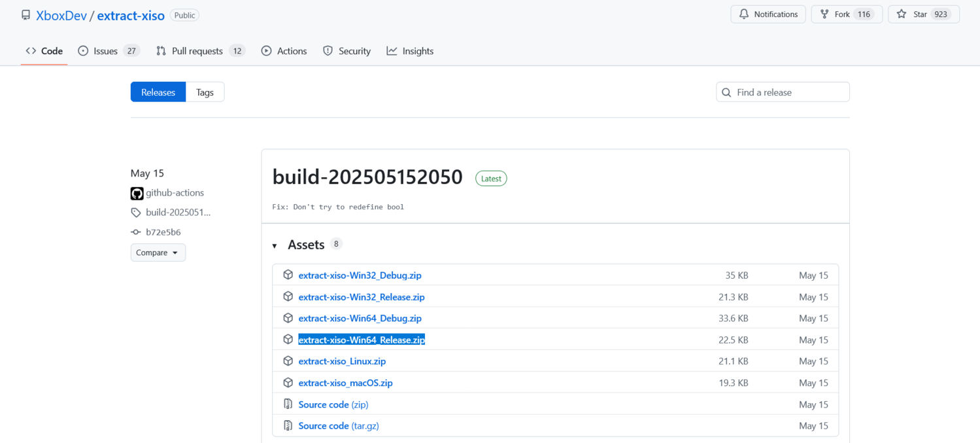The image size is (980, 443).
Task: Click package icon for Win32_Debug.zip
Action: (x=288, y=275)
